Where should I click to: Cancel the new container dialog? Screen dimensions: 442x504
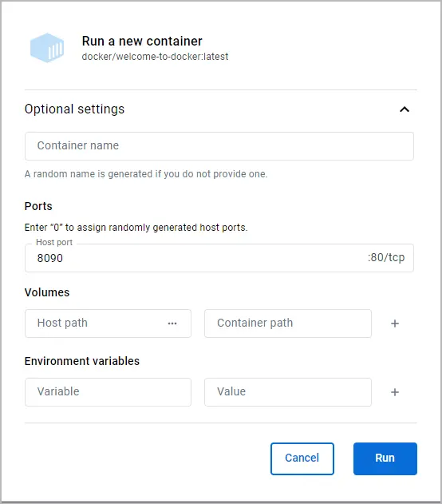click(x=302, y=458)
